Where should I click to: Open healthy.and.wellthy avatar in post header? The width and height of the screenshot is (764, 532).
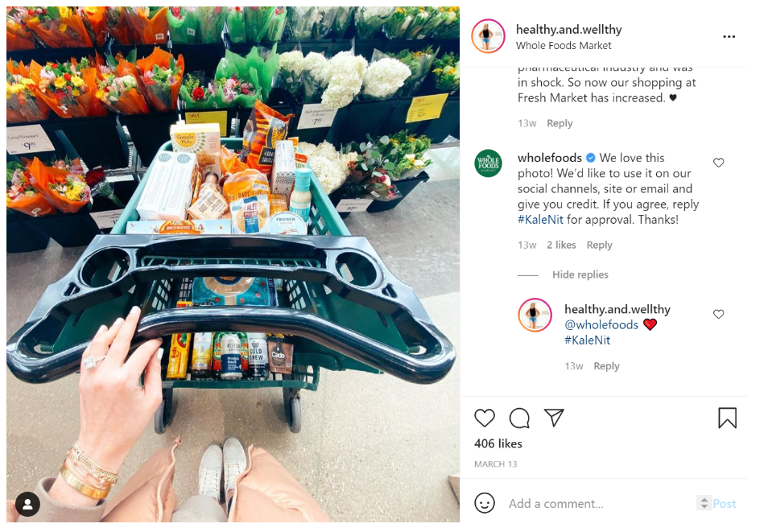(x=488, y=36)
